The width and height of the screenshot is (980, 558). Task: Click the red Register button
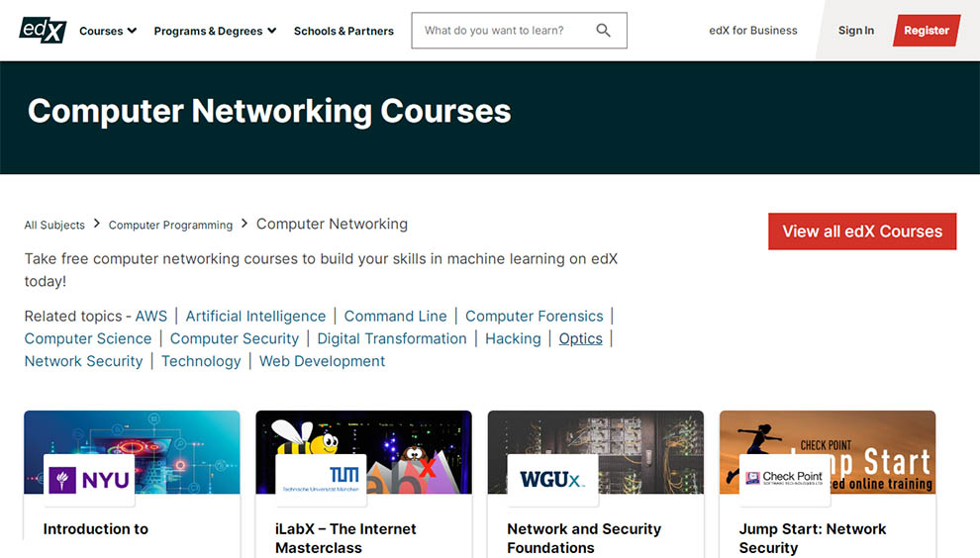coord(927,30)
